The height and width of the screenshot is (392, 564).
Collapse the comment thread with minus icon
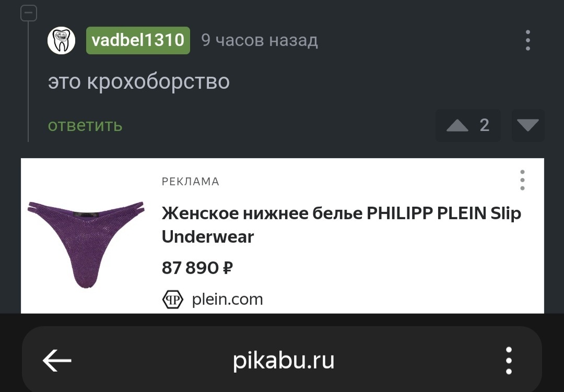point(28,13)
